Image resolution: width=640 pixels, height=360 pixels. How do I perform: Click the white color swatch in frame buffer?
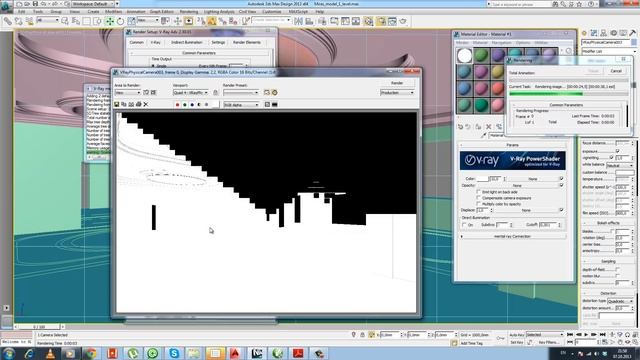(216, 105)
